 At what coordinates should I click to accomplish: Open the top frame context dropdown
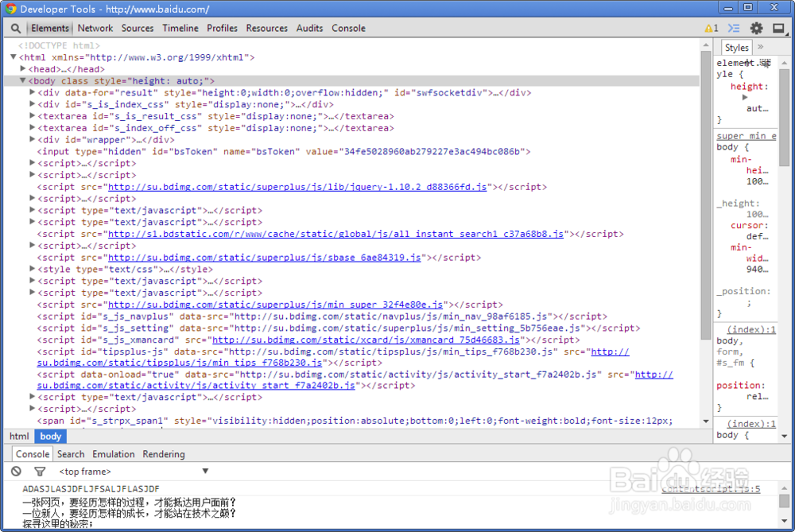(134, 471)
